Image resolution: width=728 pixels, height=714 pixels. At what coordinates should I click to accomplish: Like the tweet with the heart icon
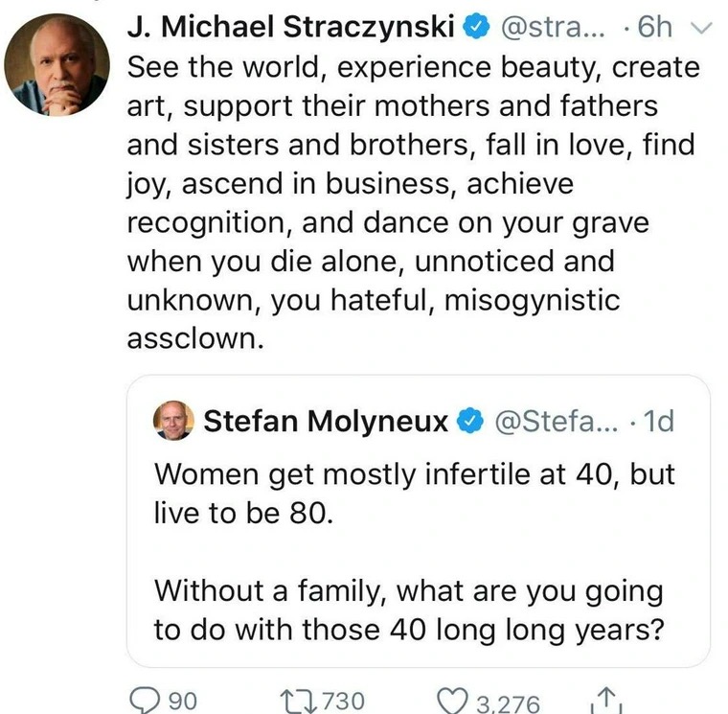450,702
